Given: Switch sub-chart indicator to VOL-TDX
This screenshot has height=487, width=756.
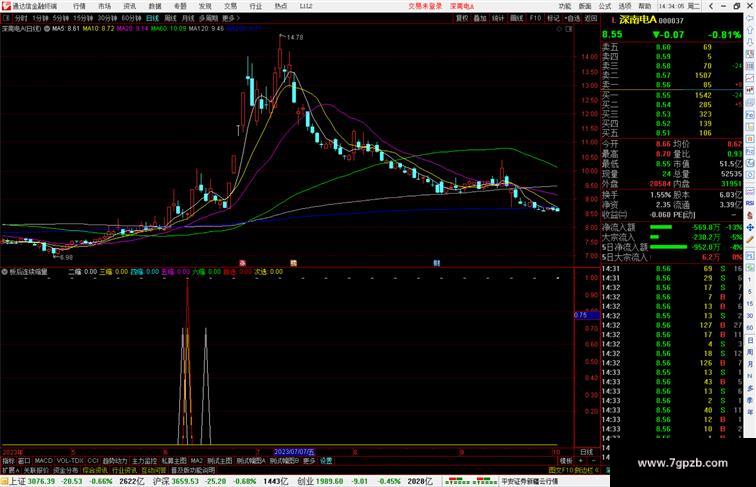Looking at the screenshot, I should (70, 461).
